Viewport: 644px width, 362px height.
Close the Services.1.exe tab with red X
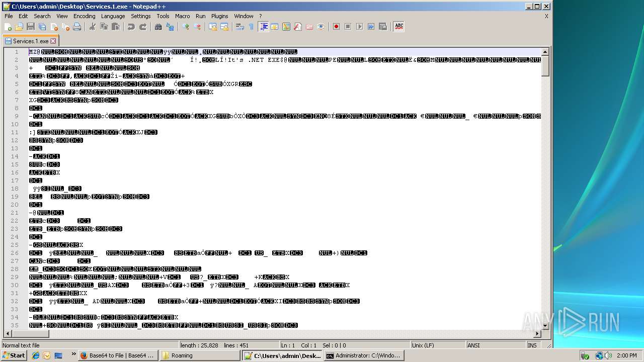pos(53,41)
